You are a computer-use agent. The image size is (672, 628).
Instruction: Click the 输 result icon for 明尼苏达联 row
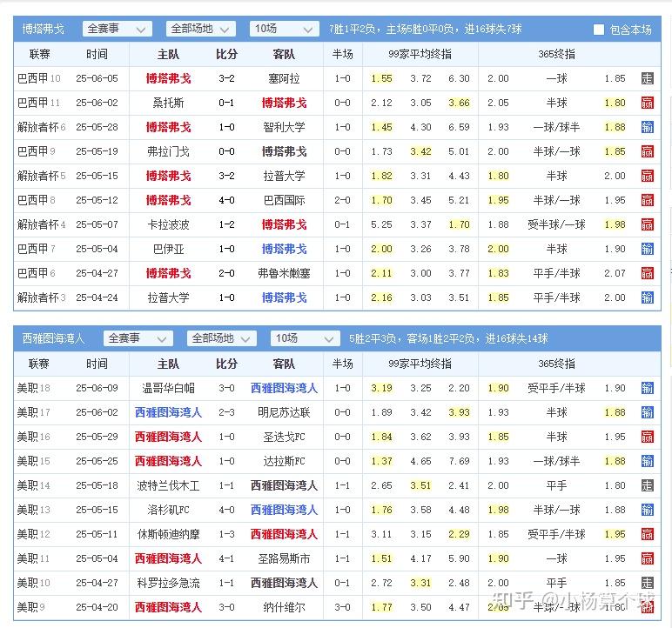point(647,412)
